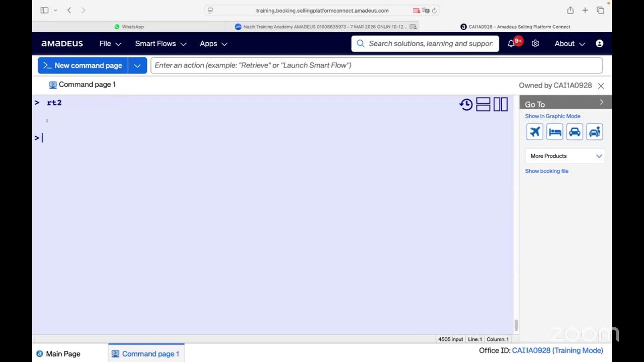Viewport: 644px width, 362px height.
Task: Click Show in Graphic Mode link
Action: coord(552,116)
